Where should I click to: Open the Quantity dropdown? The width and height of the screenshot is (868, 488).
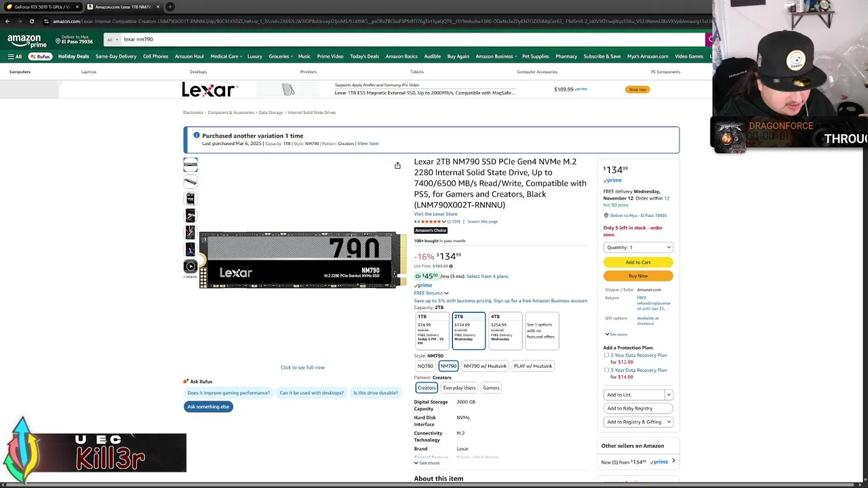tap(638, 247)
